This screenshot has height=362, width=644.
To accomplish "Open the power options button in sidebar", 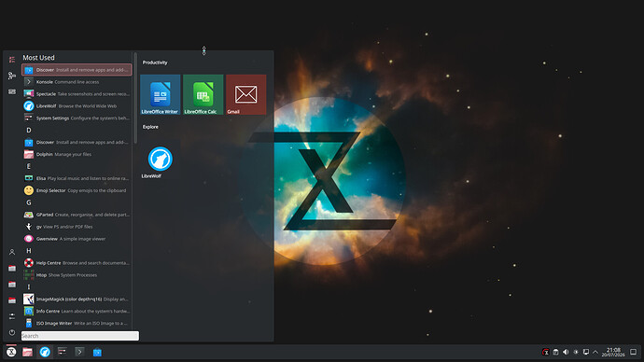I will [x=12, y=332].
